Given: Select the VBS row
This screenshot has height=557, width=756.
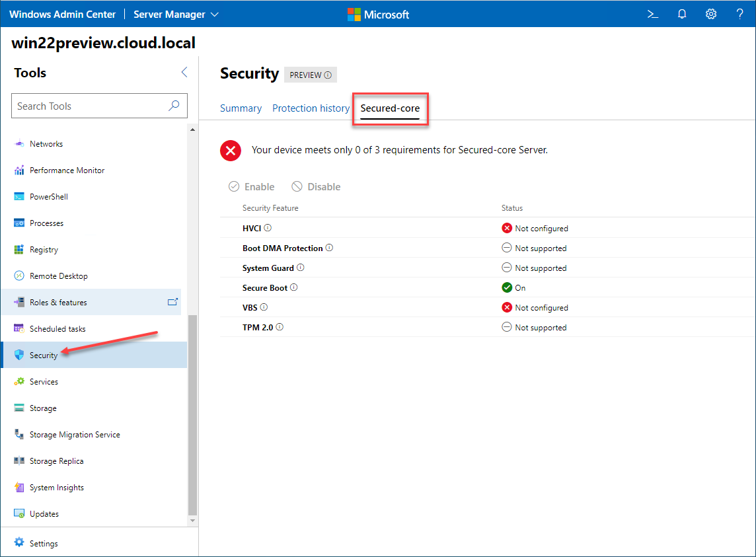Looking at the screenshot, I should click(x=488, y=307).
